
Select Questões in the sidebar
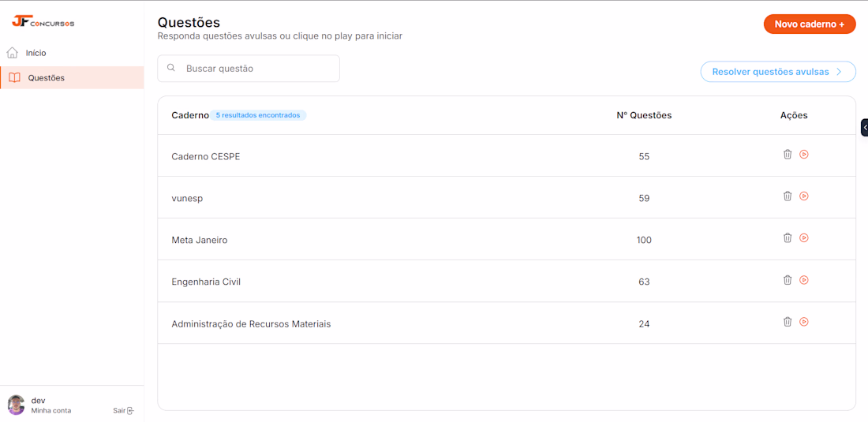point(72,77)
